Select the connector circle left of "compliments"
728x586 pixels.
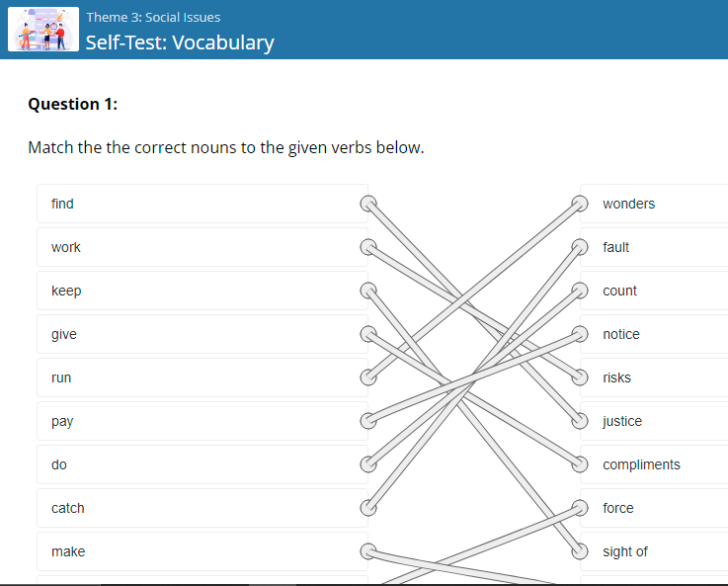tap(582, 464)
